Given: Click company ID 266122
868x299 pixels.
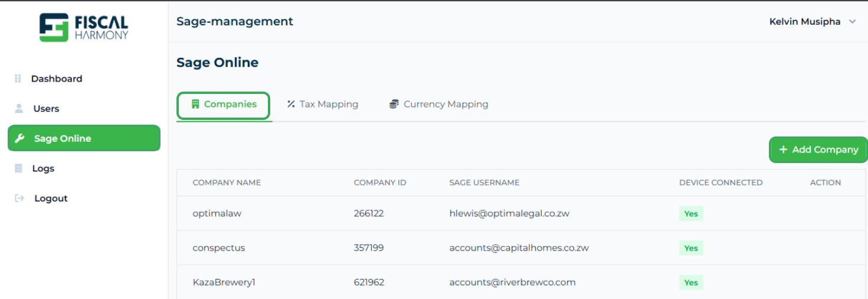Looking at the screenshot, I should tap(369, 213).
